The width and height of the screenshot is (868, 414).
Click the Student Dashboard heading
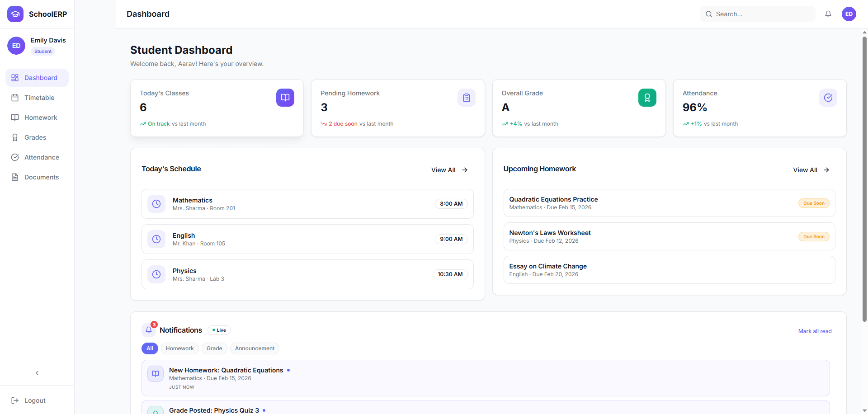pyautogui.click(x=181, y=50)
